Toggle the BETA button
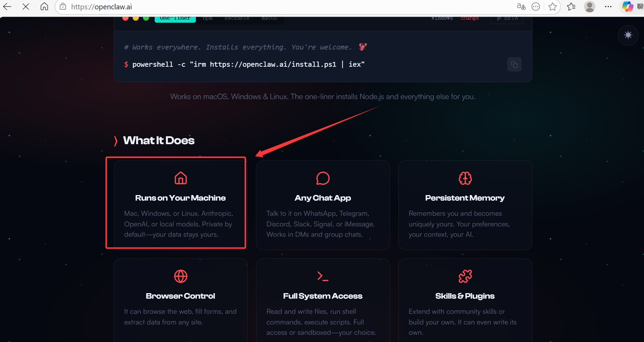This screenshot has width=644, height=342. 507,19
